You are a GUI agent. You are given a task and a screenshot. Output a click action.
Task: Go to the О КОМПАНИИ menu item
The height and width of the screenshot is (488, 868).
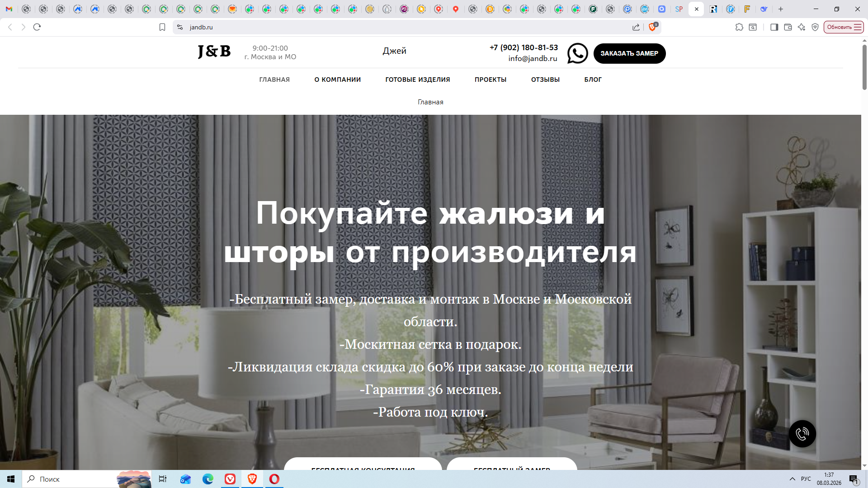tap(337, 80)
